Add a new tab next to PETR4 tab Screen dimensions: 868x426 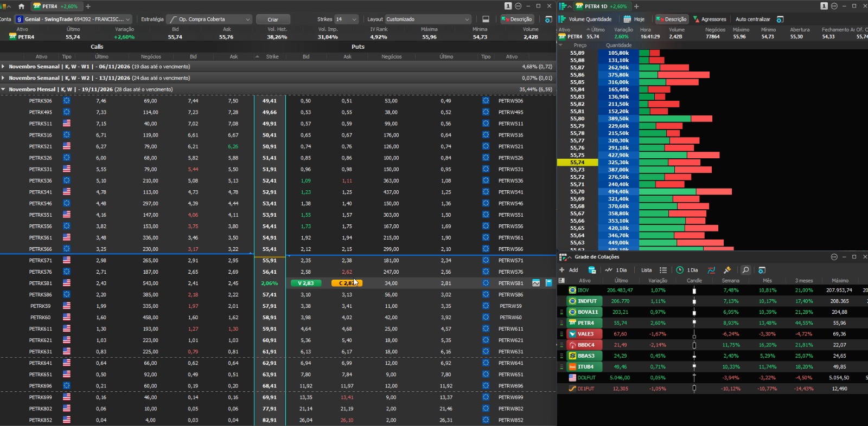[88, 7]
